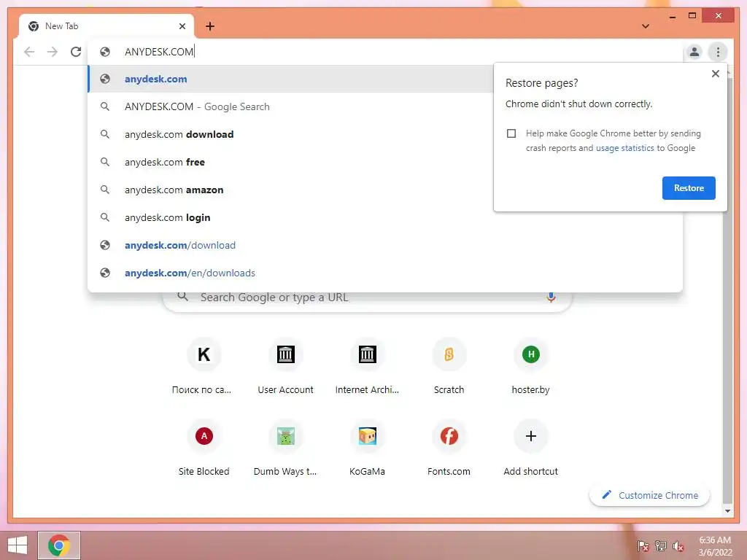
Task: Open the Chrome profile avatar icon
Action: pyautogui.click(x=694, y=52)
